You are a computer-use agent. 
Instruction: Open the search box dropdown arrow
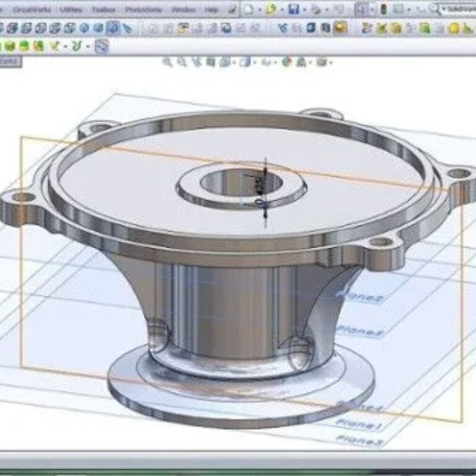444,9
